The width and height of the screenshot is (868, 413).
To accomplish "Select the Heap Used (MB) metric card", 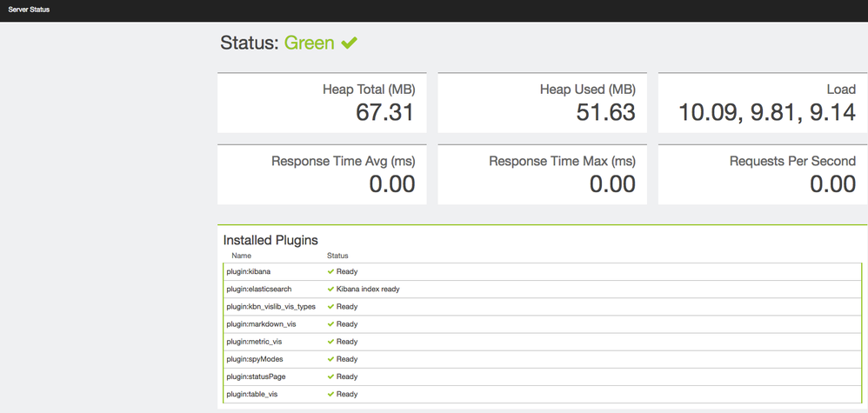I will point(542,103).
